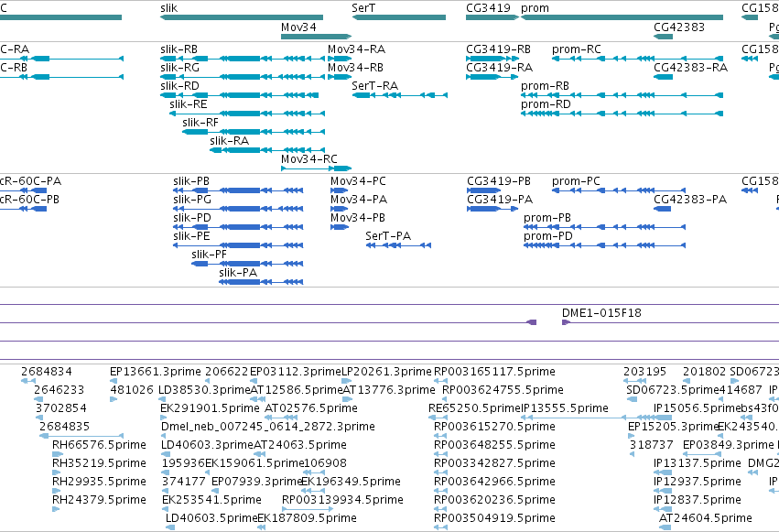Screen dimensions: 779x532
Task: Open protein label CG3419-PA
Action: [500, 200]
